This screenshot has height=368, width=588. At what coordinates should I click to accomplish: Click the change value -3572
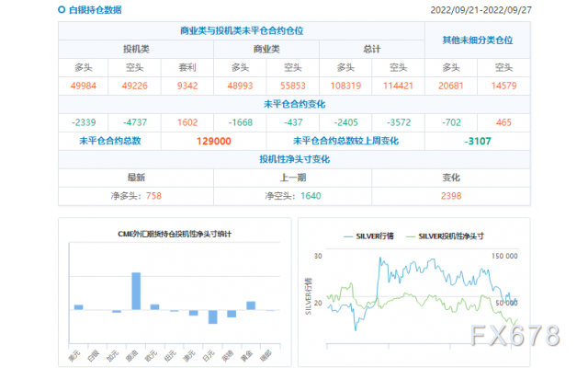coord(398,122)
